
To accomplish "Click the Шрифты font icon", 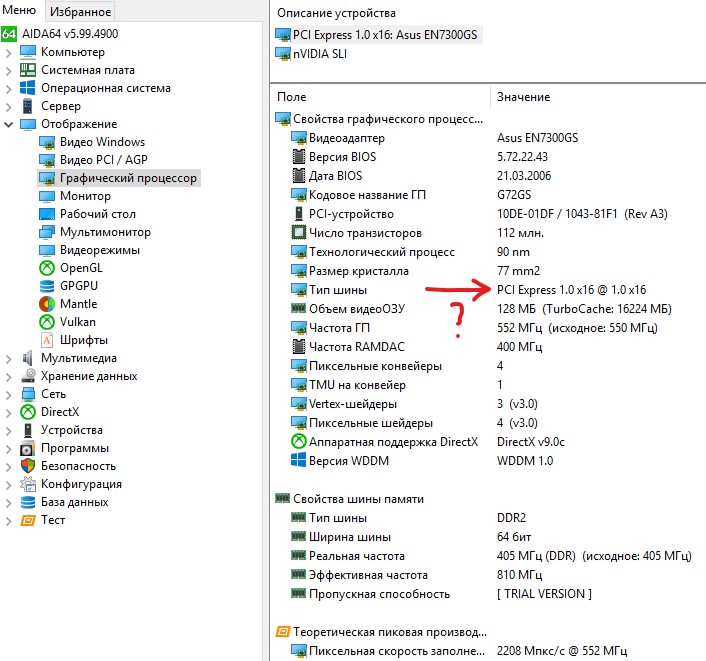I will (47, 340).
